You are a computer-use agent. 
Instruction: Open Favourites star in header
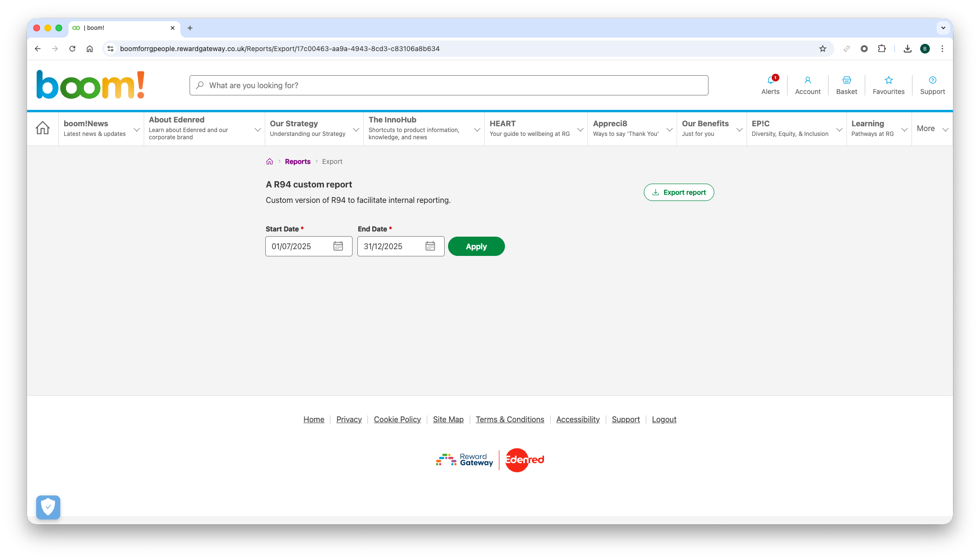(888, 80)
